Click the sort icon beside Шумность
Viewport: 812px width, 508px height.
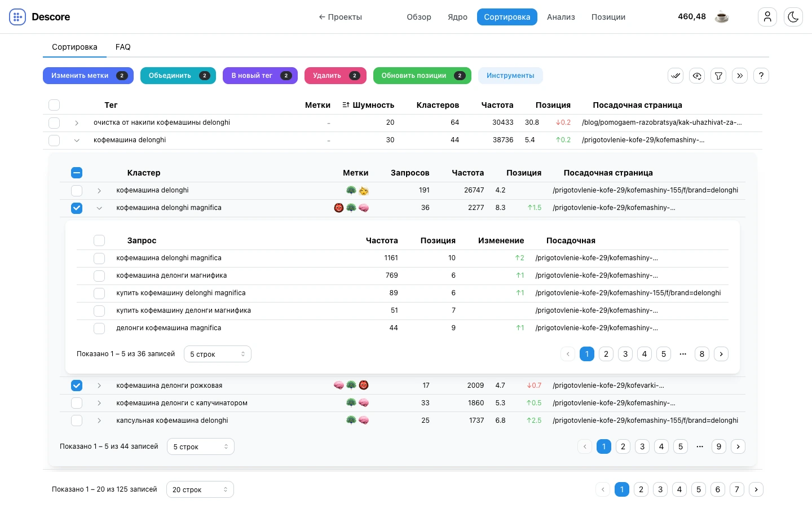[346, 105]
